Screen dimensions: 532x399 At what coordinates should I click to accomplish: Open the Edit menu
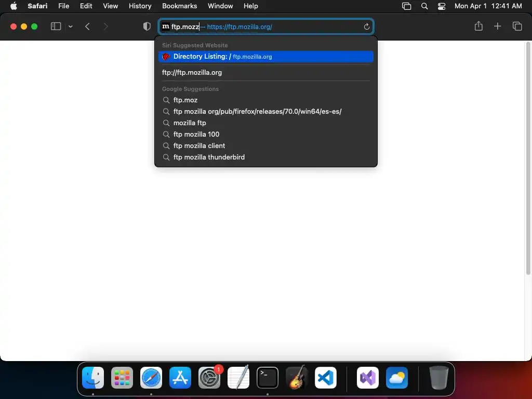(x=86, y=6)
